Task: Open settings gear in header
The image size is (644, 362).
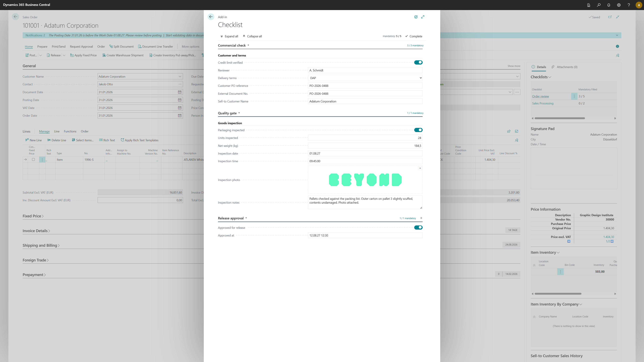Action: tap(619, 5)
